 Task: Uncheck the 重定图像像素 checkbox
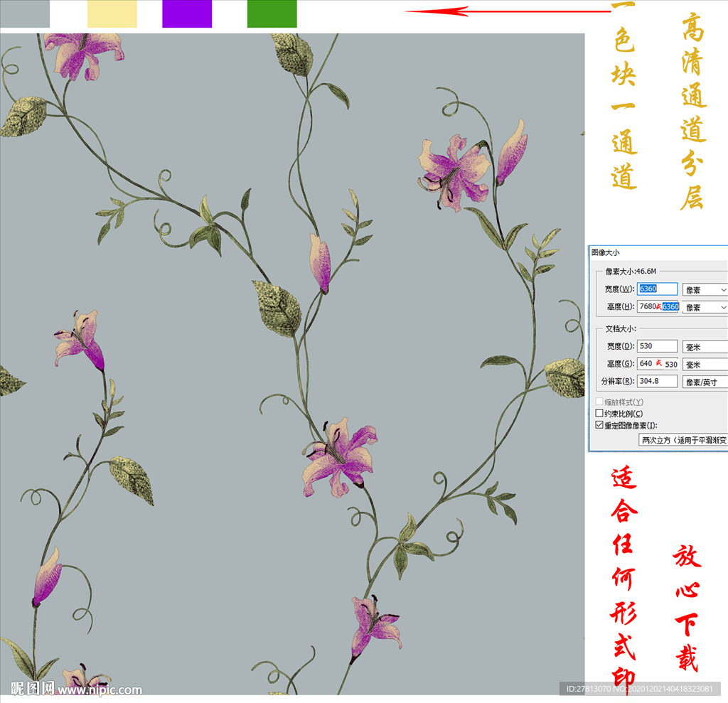click(599, 425)
